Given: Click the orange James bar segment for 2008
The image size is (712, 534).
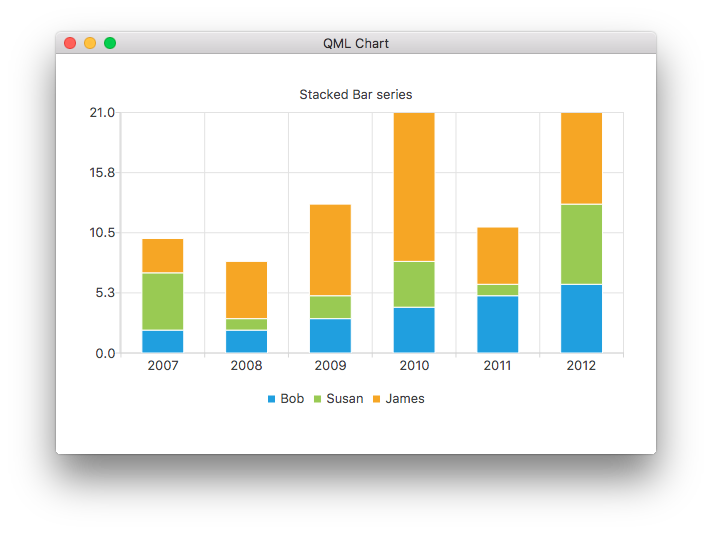Looking at the screenshot, I should pyautogui.click(x=246, y=290).
